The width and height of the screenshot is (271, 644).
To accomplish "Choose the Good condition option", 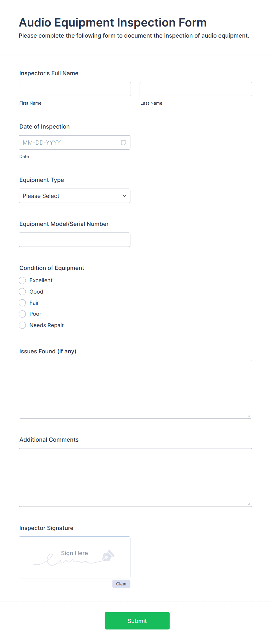I will click(x=22, y=292).
